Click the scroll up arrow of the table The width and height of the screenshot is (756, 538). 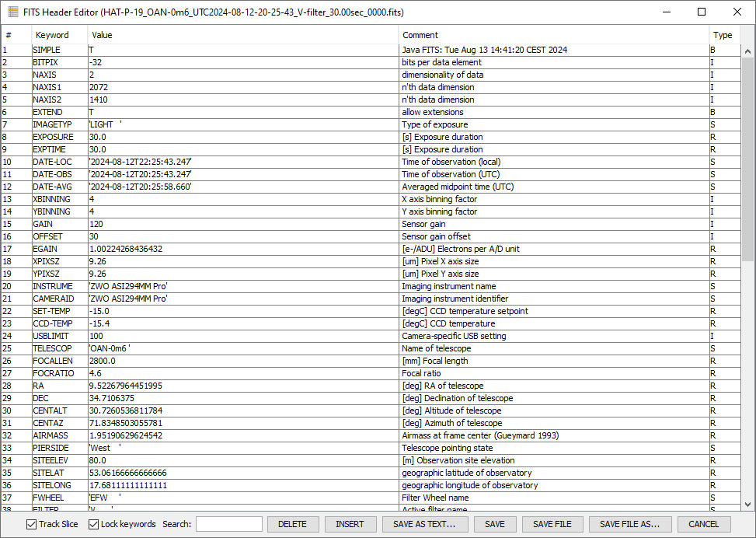coord(747,51)
